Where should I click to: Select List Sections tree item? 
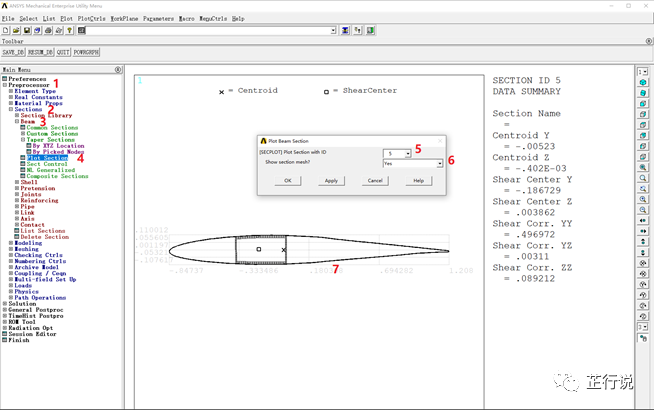43,231
